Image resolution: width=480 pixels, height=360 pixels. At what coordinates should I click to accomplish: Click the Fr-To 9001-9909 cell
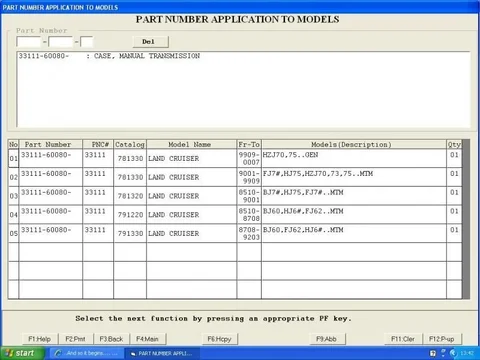(249, 177)
